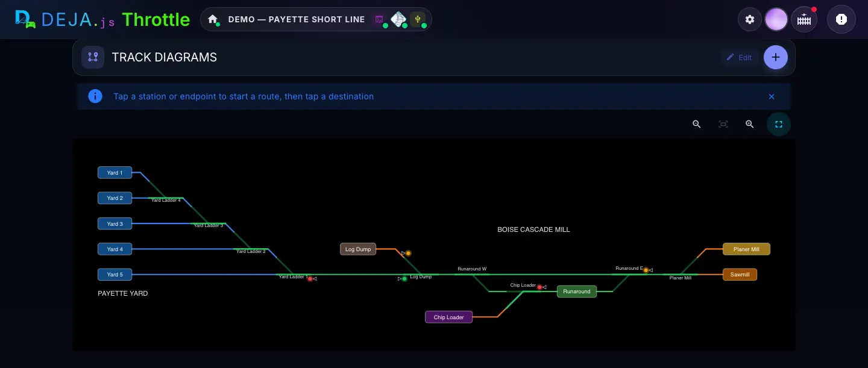This screenshot has height=368, width=868.
Task: Toggle the Yard Ladder 1 turnout
Action: 293,276
